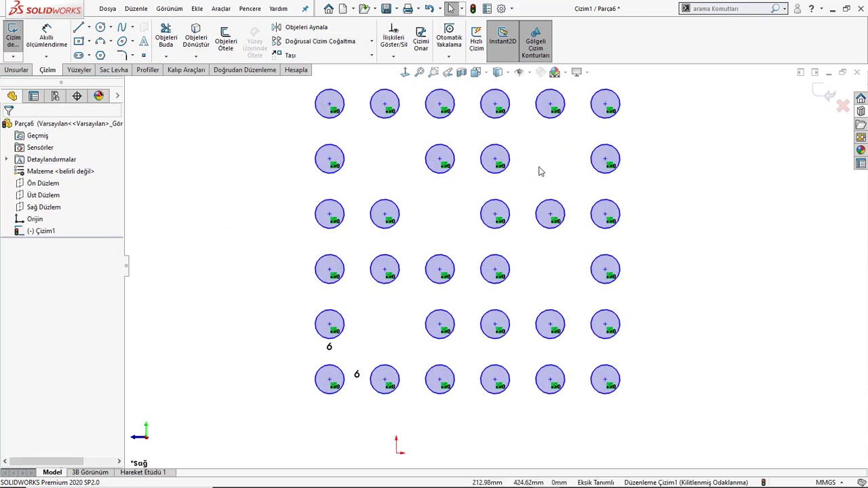Screen dimensions: 868x488
Task: Open the Araçlar menu
Action: [x=220, y=9]
